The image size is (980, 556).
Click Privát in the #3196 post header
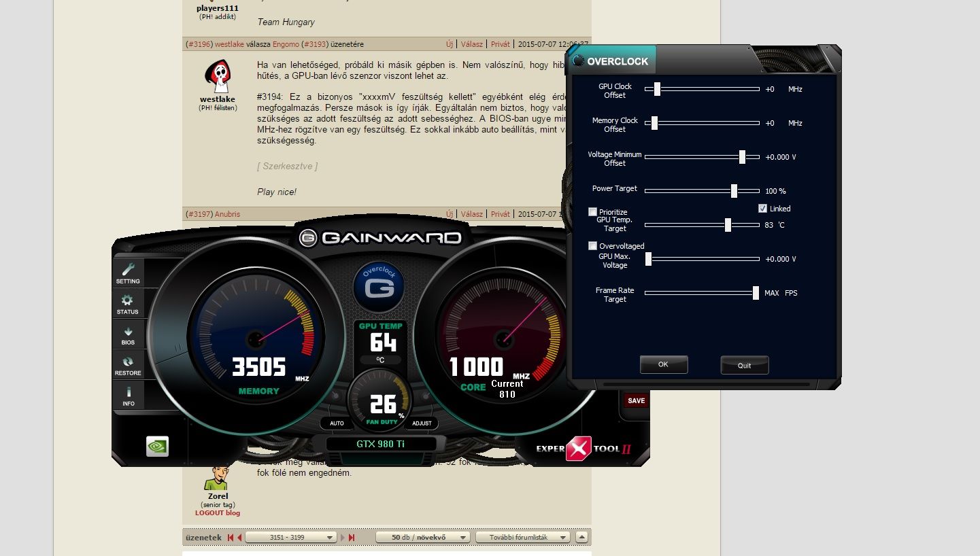coord(500,44)
